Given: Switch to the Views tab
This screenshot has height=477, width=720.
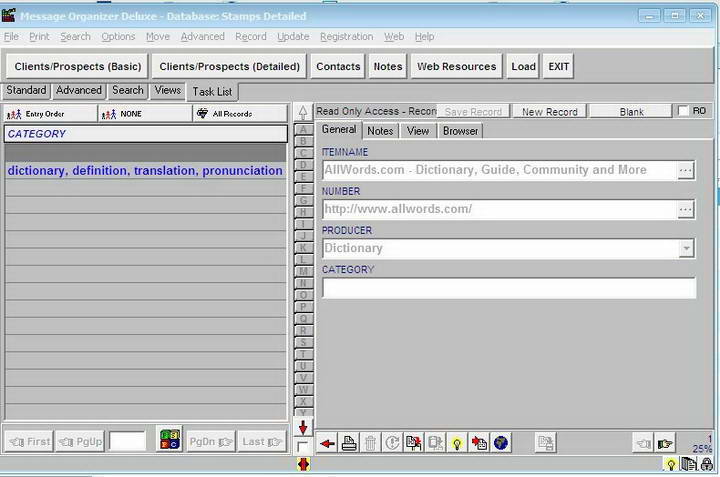Looking at the screenshot, I should (x=168, y=90).
